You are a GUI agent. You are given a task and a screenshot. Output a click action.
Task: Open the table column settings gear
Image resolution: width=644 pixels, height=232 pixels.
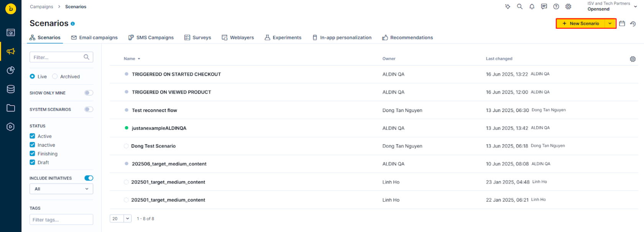tap(632, 59)
